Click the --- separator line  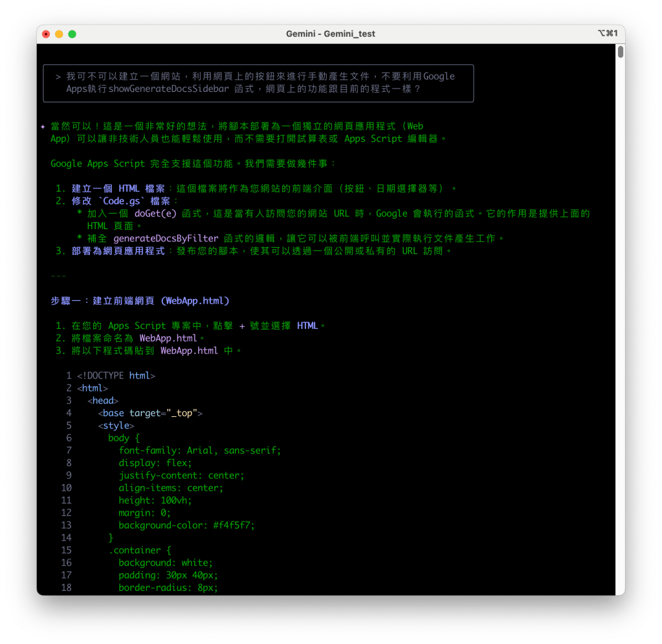pyautogui.click(x=58, y=276)
